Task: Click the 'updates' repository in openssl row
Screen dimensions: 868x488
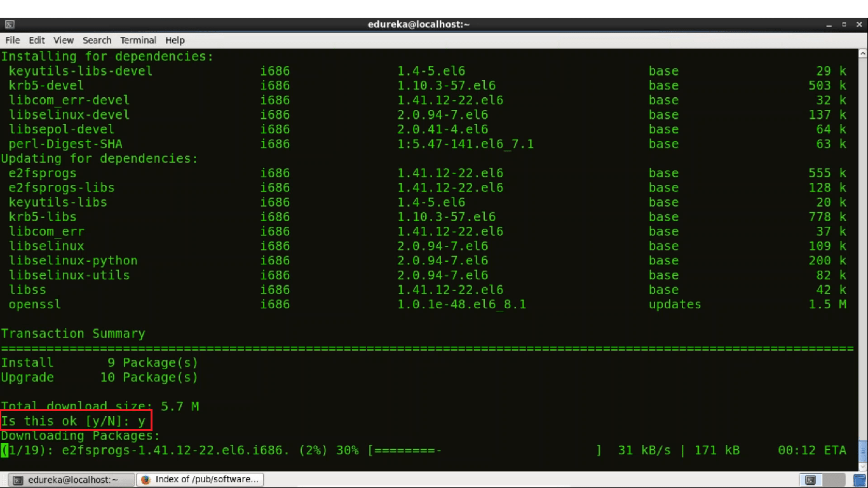Action: [x=675, y=305]
